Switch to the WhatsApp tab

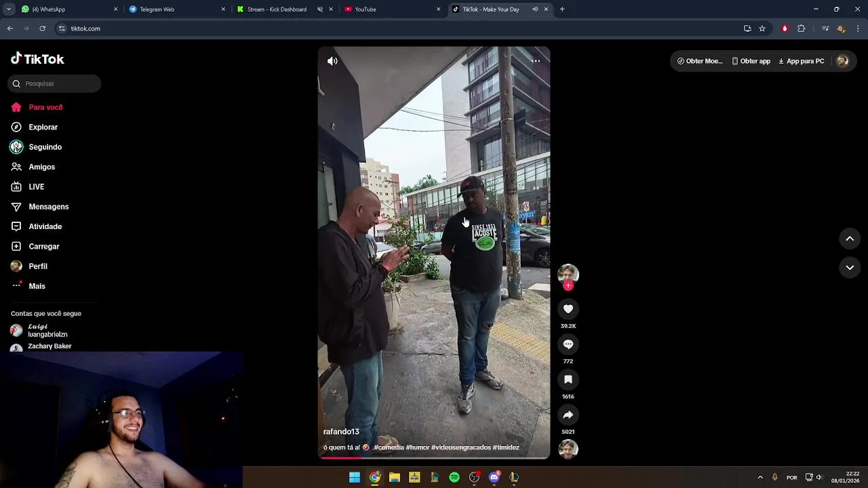coord(68,9)
